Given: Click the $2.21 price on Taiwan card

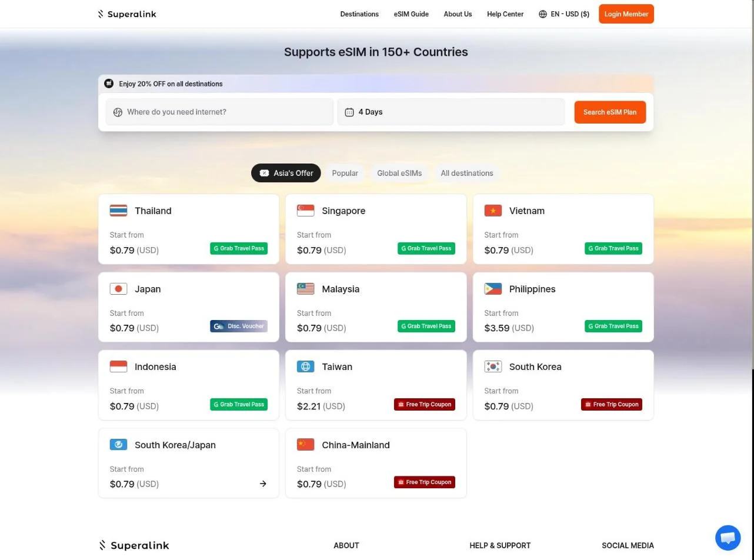Looking at the screenshot, I should click(x=309, y=406).
